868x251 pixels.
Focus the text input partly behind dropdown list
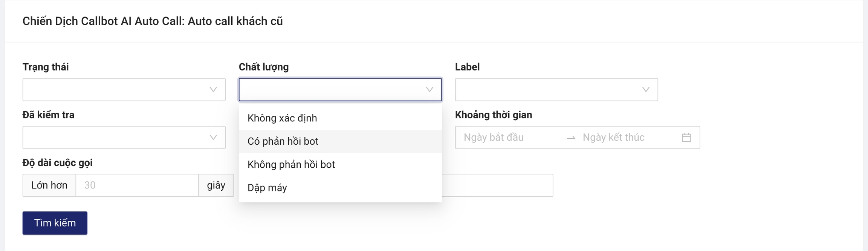coord(497,185)
